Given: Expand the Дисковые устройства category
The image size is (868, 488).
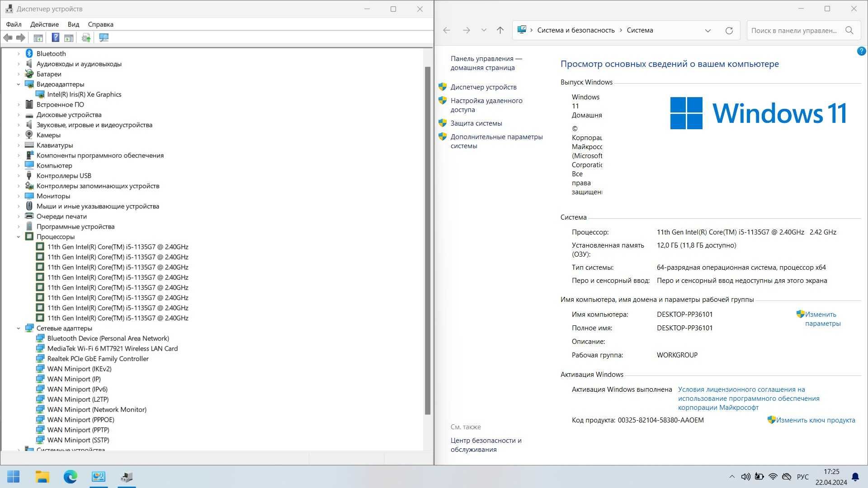Looking at the screenshot, I should coord(19,115).
